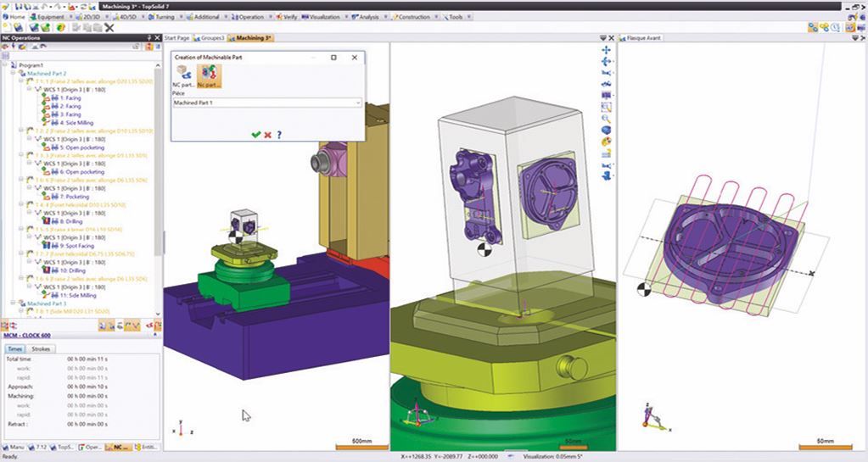Image resolution: width=868 pixels, height=462 pixels.
Task: Switch to the Strokes tab
Action: [x=40, y=348]
